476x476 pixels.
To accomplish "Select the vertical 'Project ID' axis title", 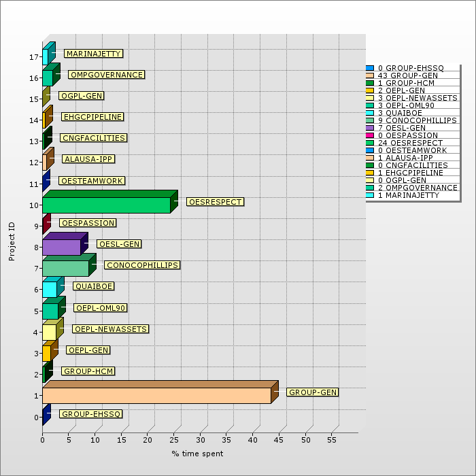I will click(12, 241).
